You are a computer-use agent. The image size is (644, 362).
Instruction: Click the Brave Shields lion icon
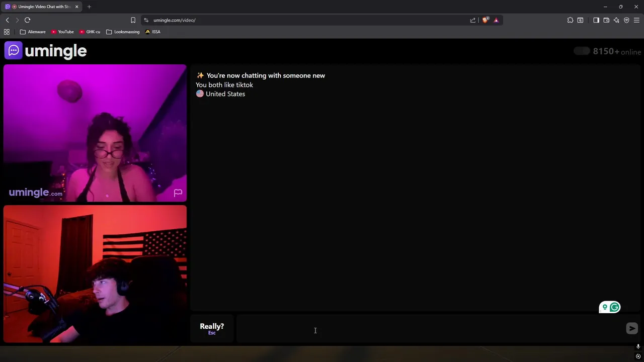pyautogui.click(x=485, y=20)
